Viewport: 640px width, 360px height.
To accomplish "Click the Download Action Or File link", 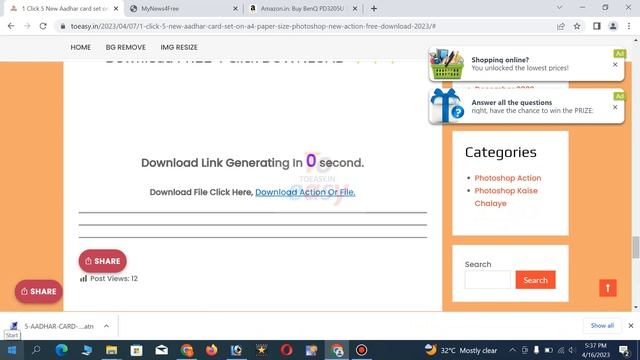I will [x=305, y=192].
